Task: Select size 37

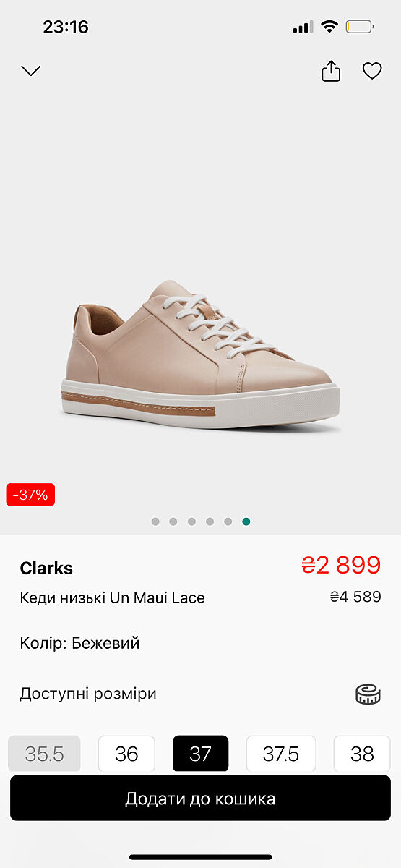Action: pyautogui.click(x=200, y=754)
